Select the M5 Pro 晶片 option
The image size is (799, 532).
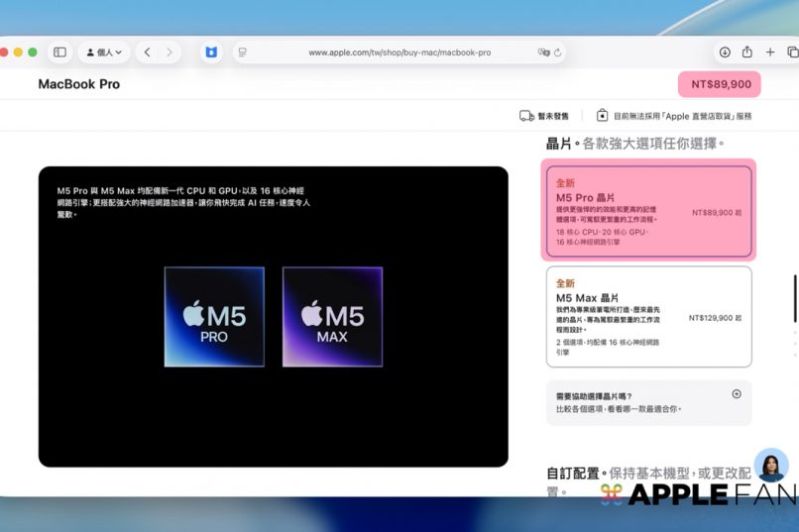tap(648, 211)
